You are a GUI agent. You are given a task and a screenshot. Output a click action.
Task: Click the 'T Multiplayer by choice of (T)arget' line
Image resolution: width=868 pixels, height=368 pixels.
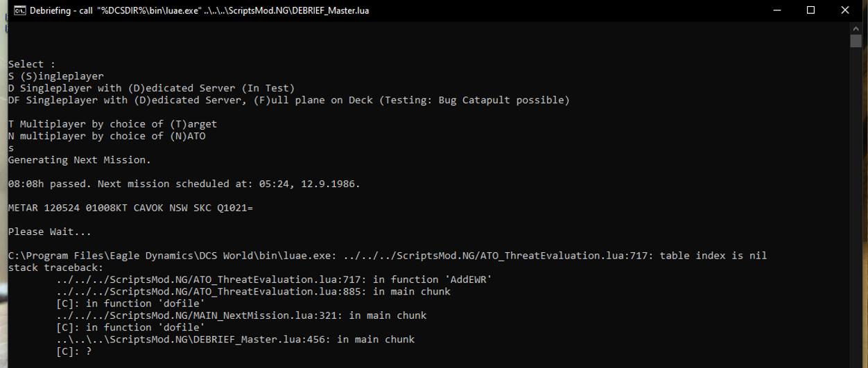click(x=112, y=124)
